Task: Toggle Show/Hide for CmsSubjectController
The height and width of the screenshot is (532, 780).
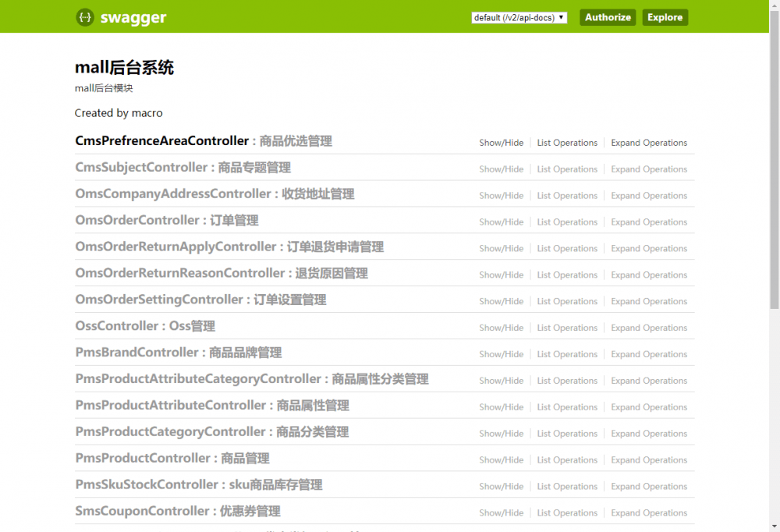Action: (501, 169)
